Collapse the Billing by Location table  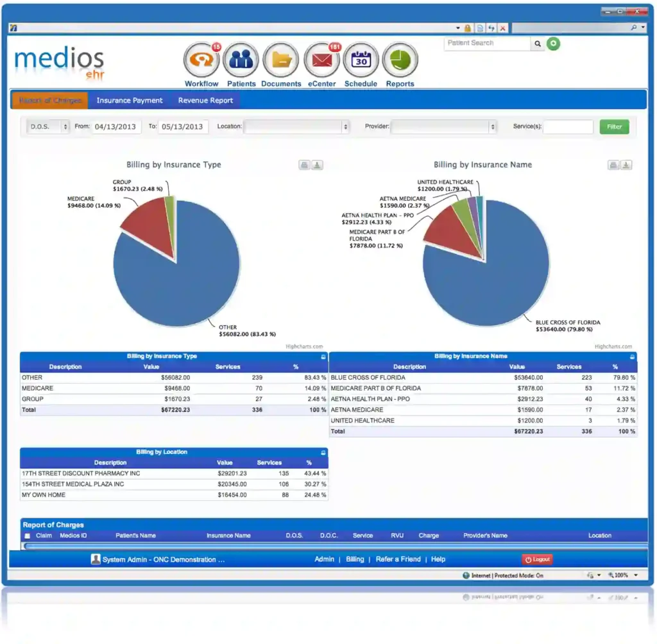(x=323, y=452)
